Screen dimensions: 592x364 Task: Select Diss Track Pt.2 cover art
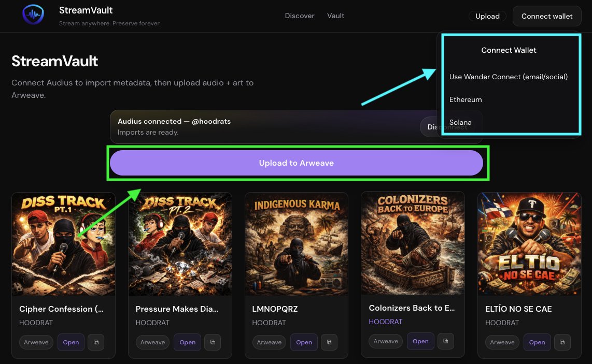[180, 244]
